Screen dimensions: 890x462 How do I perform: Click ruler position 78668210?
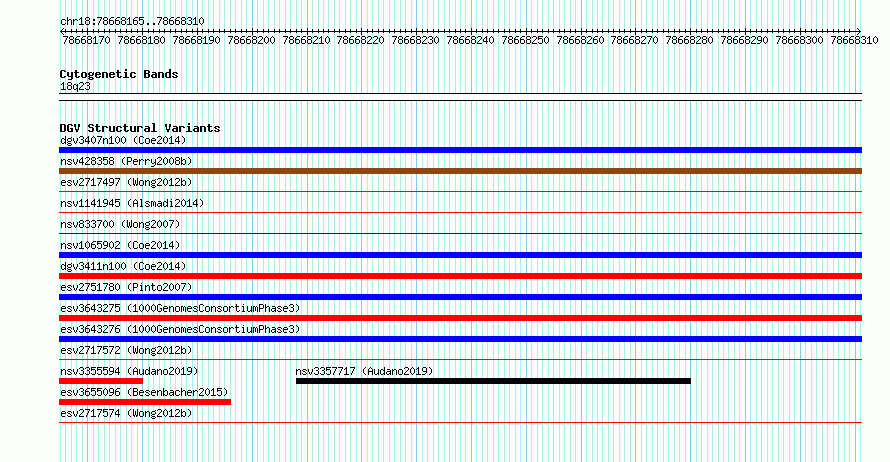click(307, 41)
